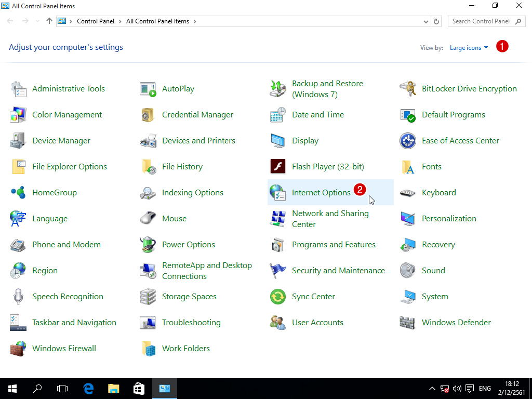Click the Personalization icon
Screen dimensions: 532x399
[408, 219]
